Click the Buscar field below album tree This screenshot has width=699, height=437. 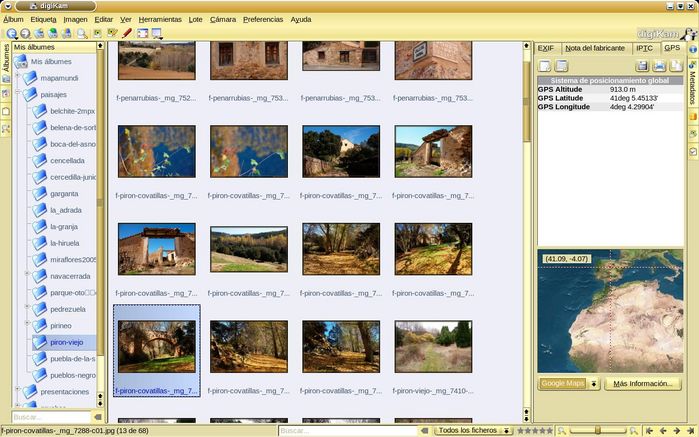pyautogui.click(x=51, y=417)
